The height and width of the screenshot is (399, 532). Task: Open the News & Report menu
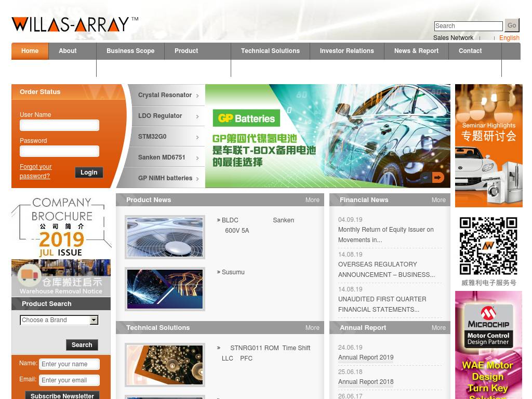(416, 51)
